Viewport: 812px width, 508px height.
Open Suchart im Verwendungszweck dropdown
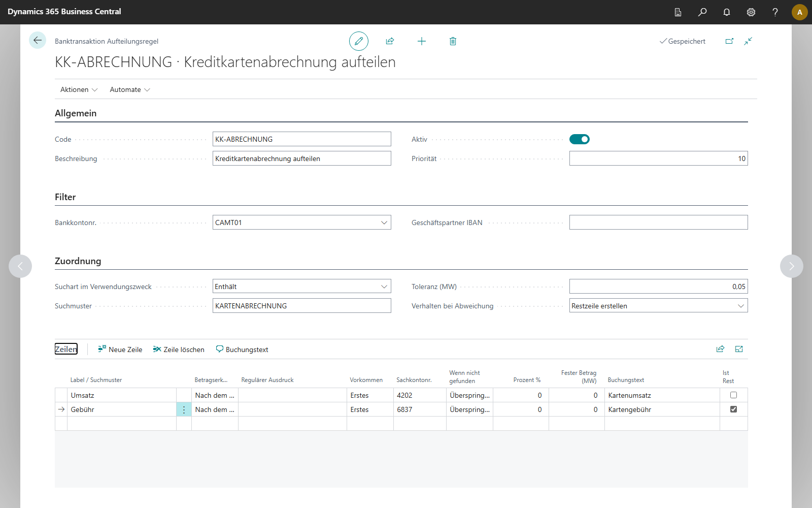pyautogui.click(x=384, y=287)
